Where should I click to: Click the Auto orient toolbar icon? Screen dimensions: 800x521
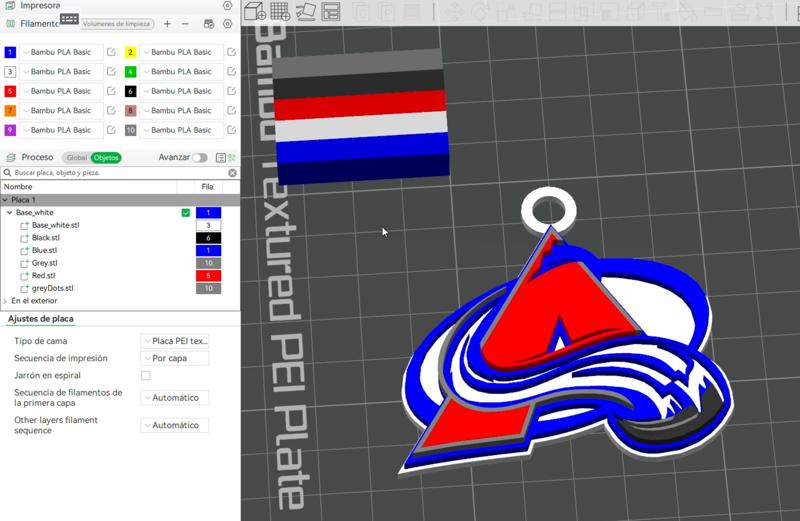coord(306,11)
